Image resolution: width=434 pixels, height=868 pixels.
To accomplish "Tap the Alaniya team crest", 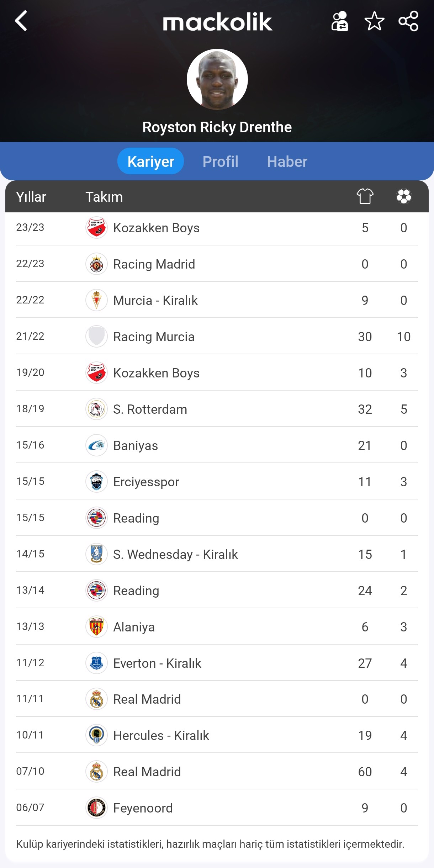I will [96, 627].
